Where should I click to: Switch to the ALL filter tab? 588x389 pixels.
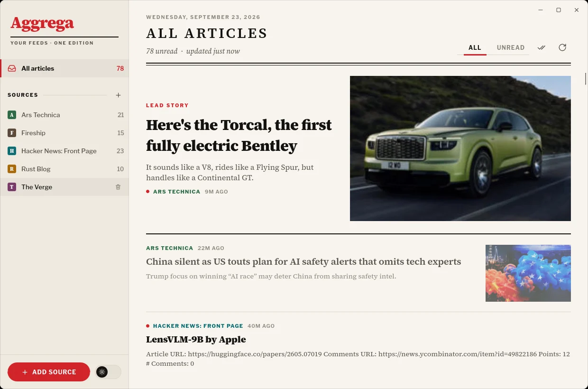tap(475, 47)
